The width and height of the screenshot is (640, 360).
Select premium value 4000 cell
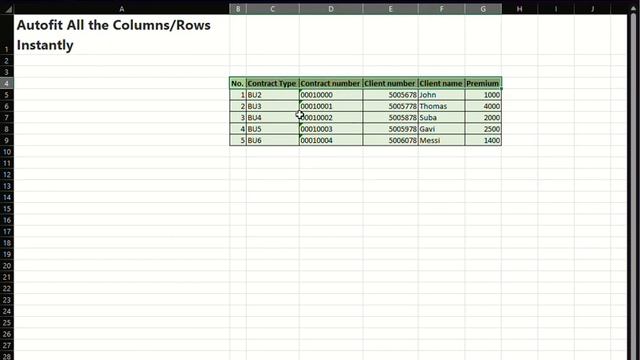[483, 106]
